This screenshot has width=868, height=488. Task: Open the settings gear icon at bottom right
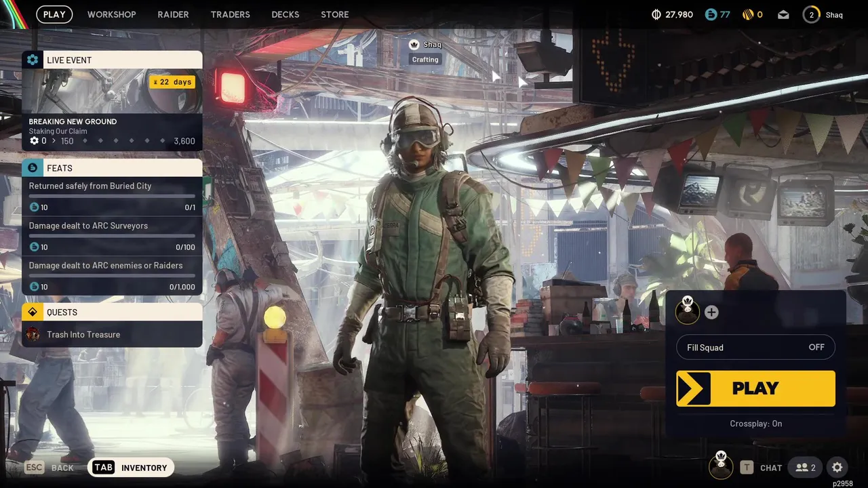click(837, 468)
